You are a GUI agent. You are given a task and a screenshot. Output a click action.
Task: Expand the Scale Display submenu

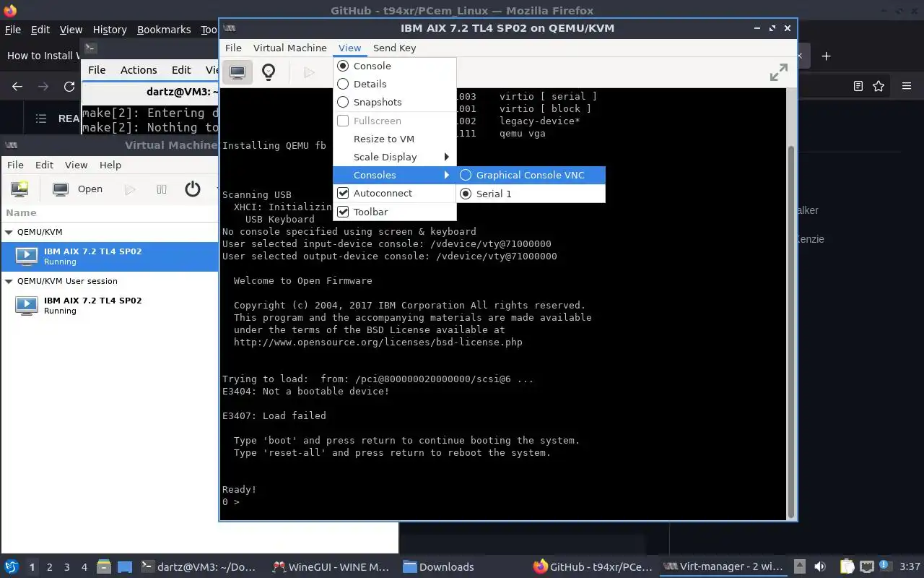(x=394, y=157)
